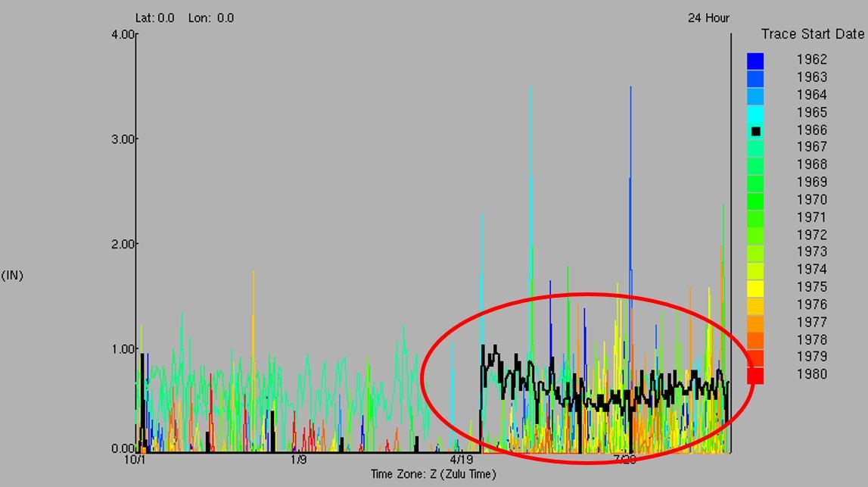Select the 1969 green legend swatch
868x487 pixels.
(x=755, y=184)
